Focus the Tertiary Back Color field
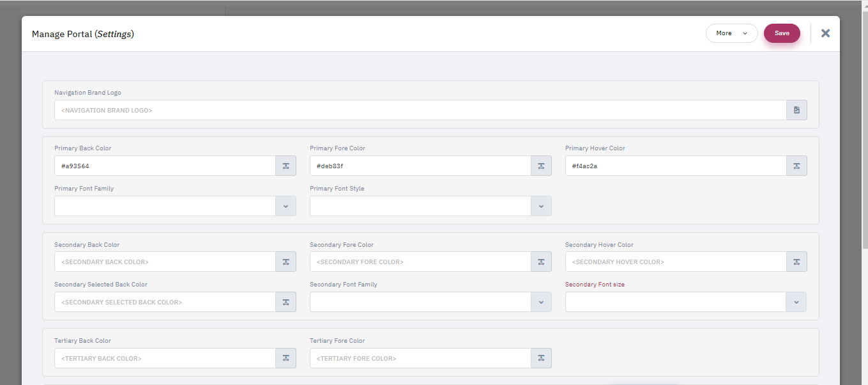 click(165, 358)
